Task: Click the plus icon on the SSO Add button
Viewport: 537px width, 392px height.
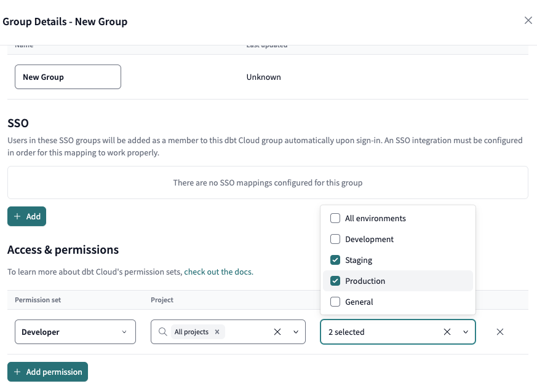Action: click(x=17, y=216)
